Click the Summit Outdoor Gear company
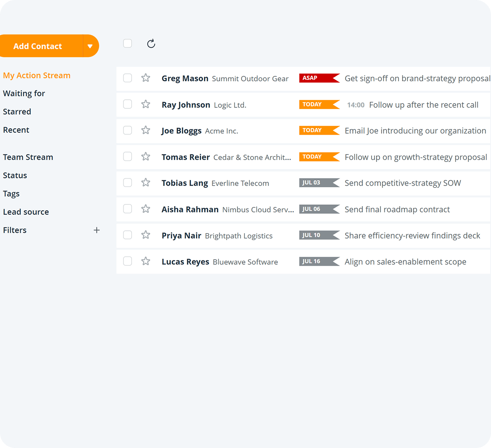Screen dimensions: 491x448 pos(250,79)
